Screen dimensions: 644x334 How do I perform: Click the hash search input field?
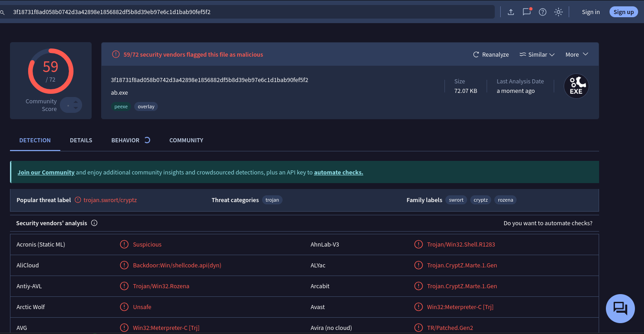(252, 12)
